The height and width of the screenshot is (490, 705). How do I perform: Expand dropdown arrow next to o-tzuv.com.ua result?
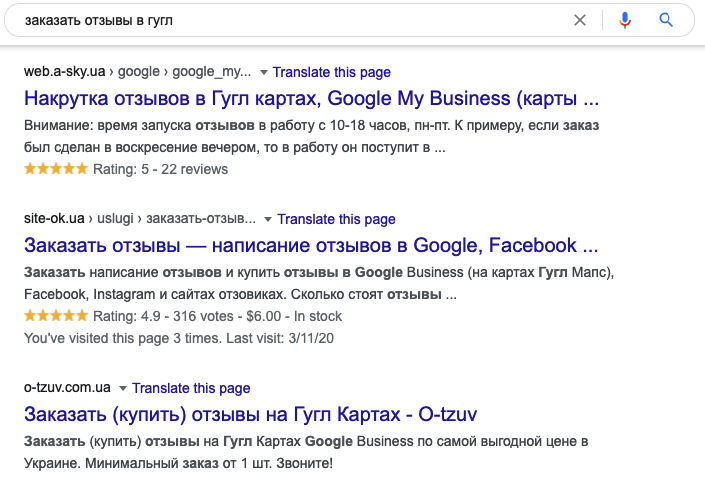click(x=122, y=388)
